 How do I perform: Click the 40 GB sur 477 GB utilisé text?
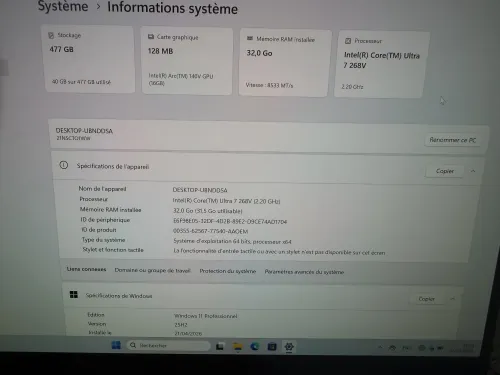click(x=81, y=82)
